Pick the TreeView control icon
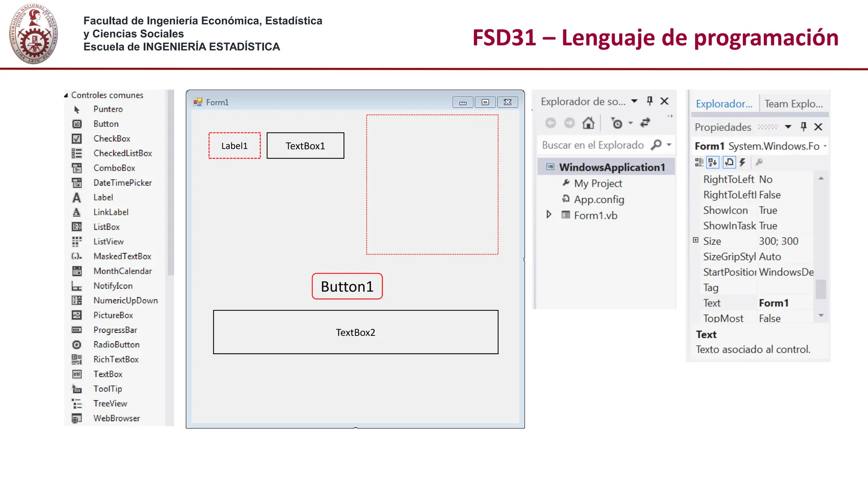The width and height of the screenshot is (868, 488). pyautogui.click(x=77, y=404)
